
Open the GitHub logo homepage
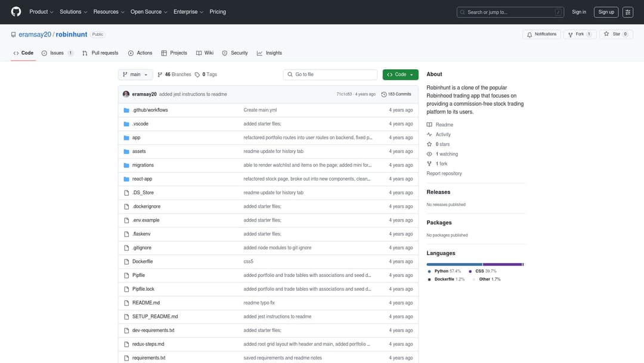16,12
